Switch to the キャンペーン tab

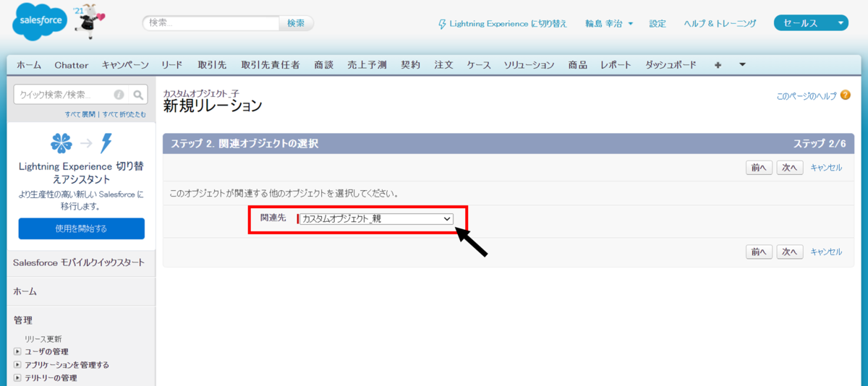(125, 65)
